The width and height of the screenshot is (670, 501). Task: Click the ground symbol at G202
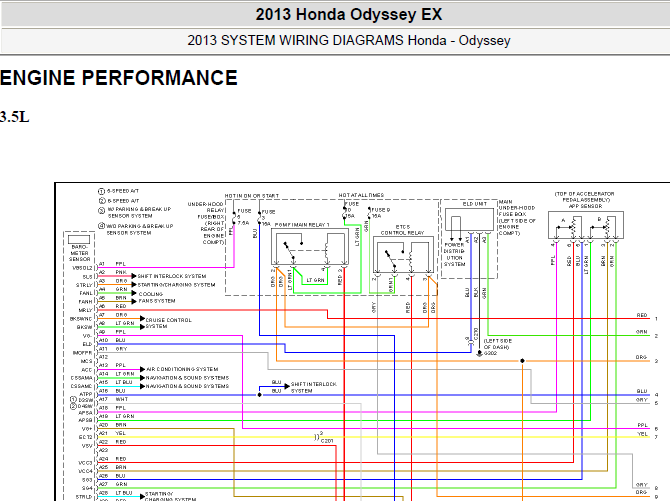point(479,354)
